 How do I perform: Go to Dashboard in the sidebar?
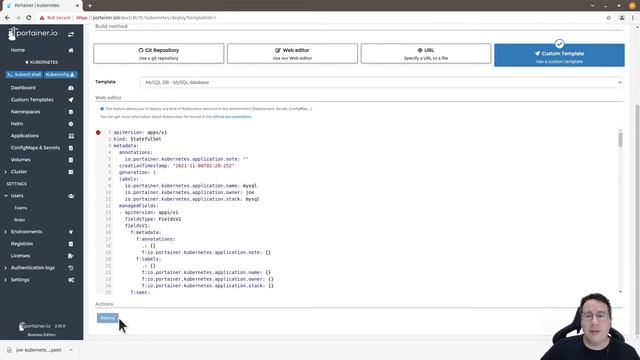(23, 88)
